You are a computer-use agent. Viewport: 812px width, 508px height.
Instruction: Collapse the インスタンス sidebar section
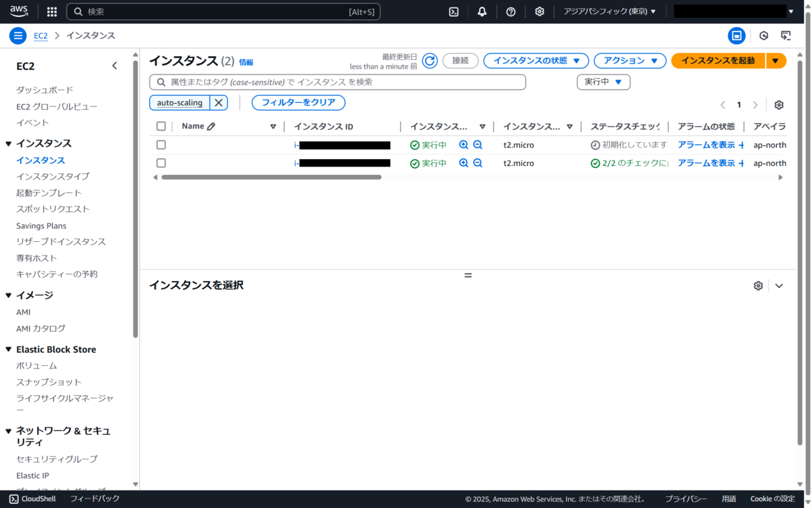click(x=9, y=144)
